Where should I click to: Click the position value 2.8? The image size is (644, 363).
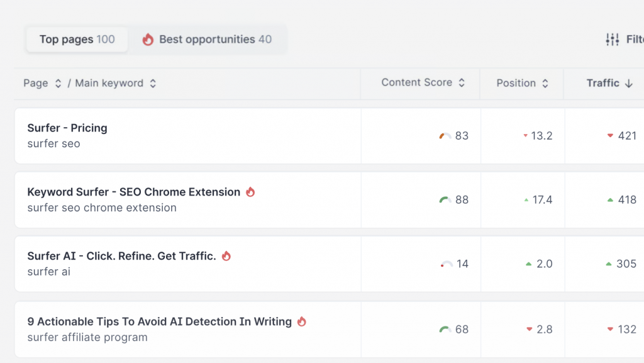545,329
